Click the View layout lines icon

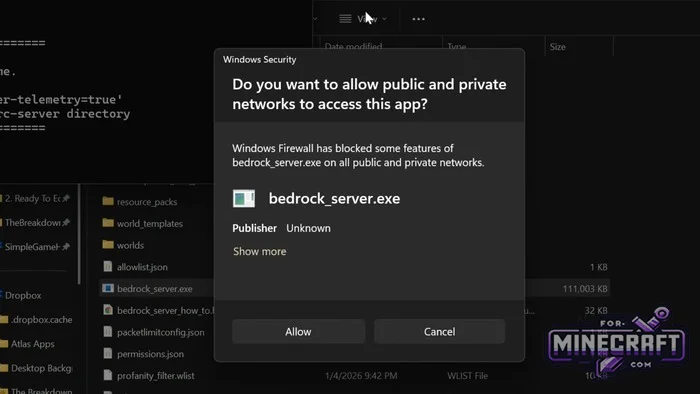point(345,19)
